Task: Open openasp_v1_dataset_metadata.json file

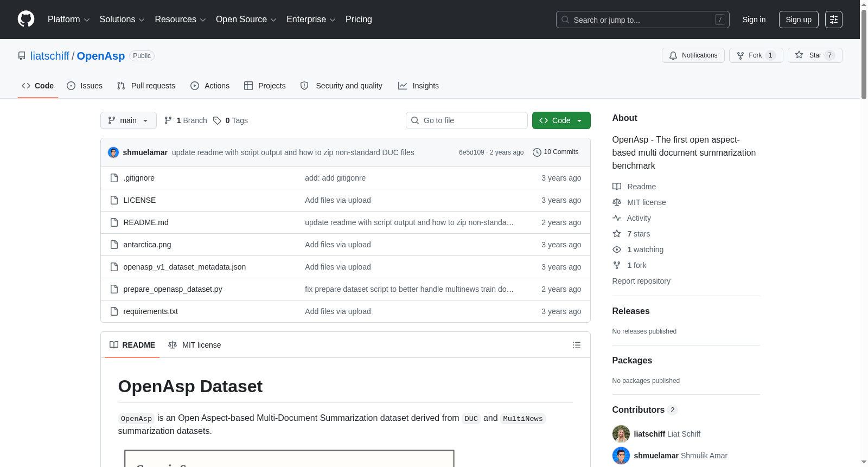Action: 184,267
